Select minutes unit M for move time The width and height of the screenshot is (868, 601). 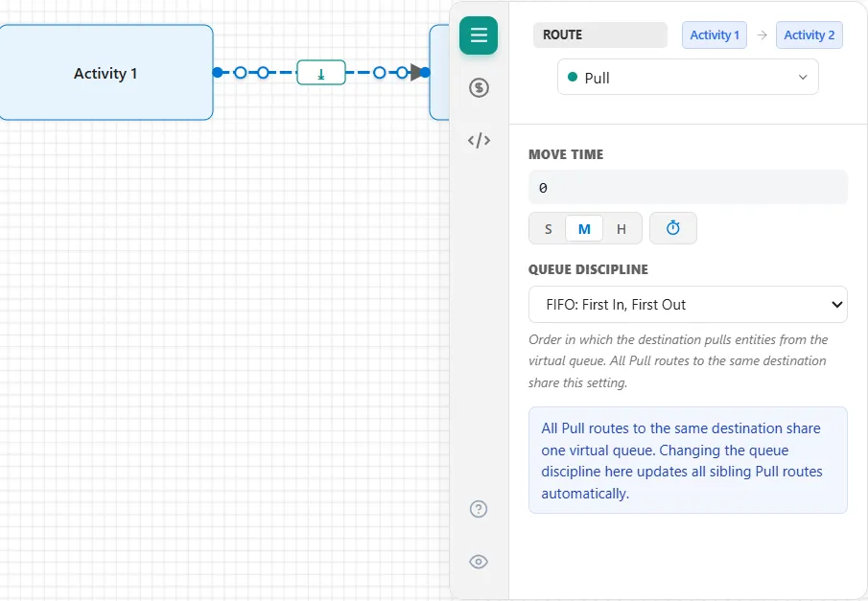(584, 228)
